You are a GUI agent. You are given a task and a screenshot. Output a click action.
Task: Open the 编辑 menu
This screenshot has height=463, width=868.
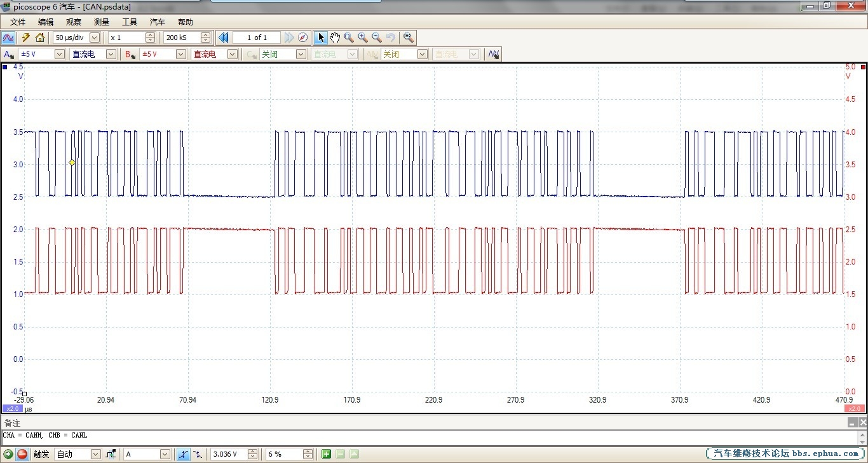point(46,22)
